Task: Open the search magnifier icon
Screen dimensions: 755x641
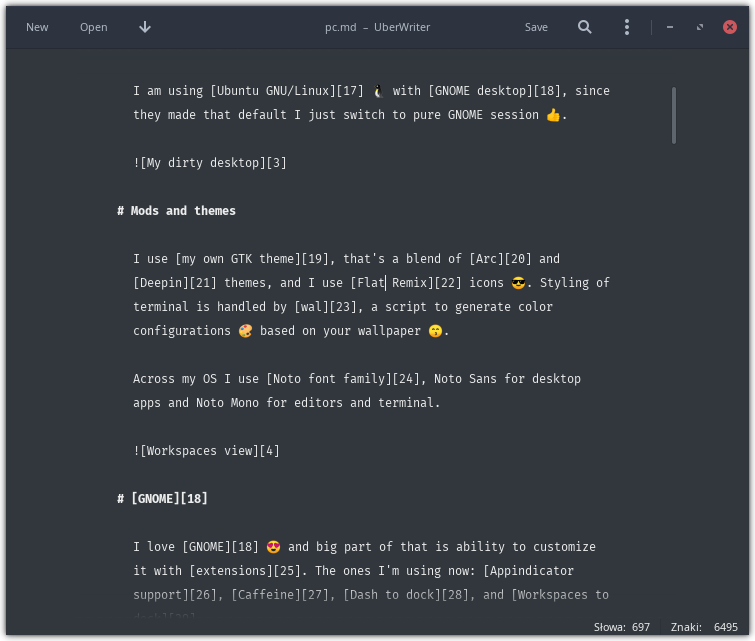Action: 585,27
